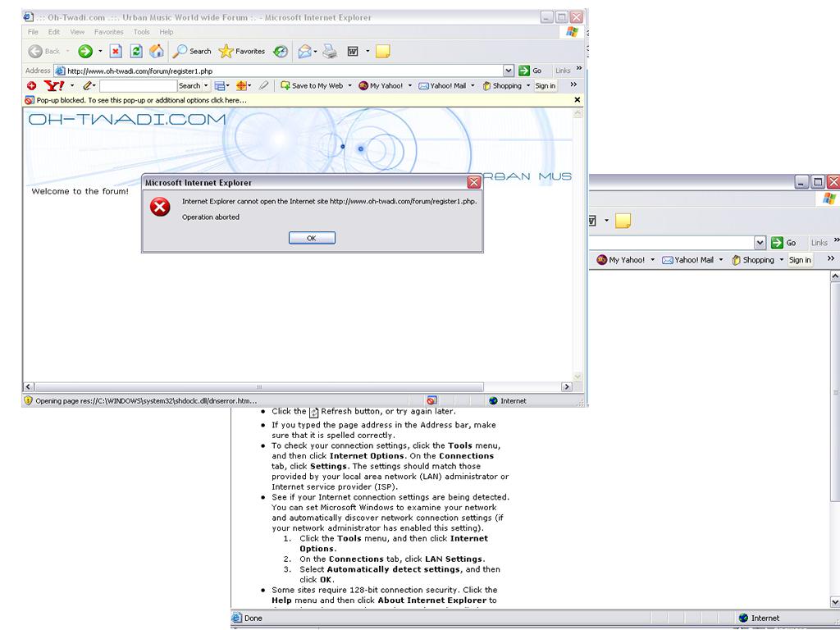Screen dimensions: 840x630
Task: Open the Tools menu
Action: pyautogui.click(x=141, y=32)
